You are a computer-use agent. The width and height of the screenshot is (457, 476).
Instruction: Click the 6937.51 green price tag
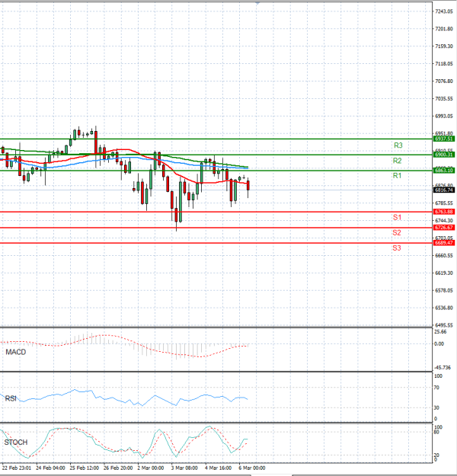443,139
